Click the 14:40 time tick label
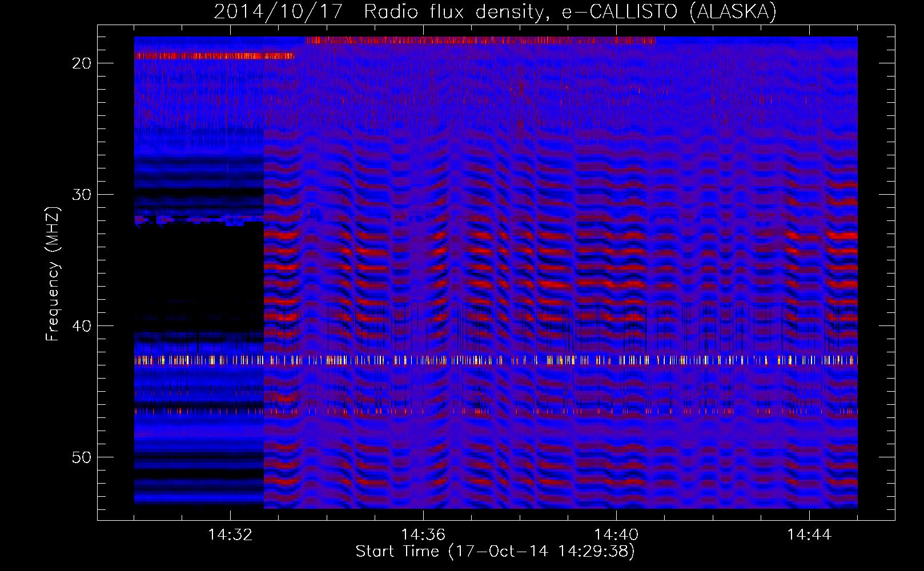This screenshot has height=571, width=924. tap(616, 535)
